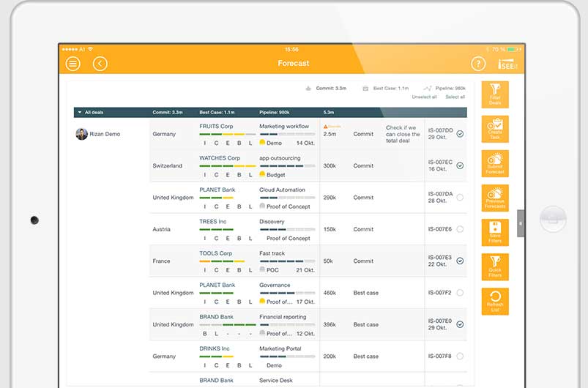This screenshot has height=388, width=588.
Task: Click the Fast track stage progress bar
Action: tap(287, 261)
